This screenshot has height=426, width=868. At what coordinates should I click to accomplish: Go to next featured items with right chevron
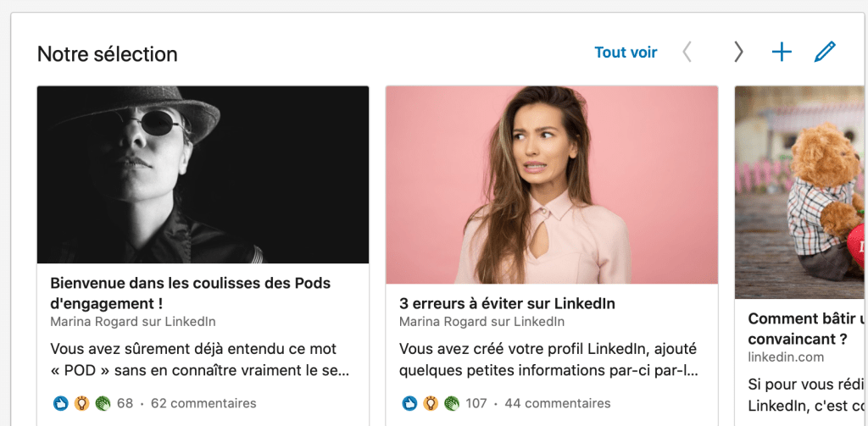pyautogui.click(x=738, y=53)
